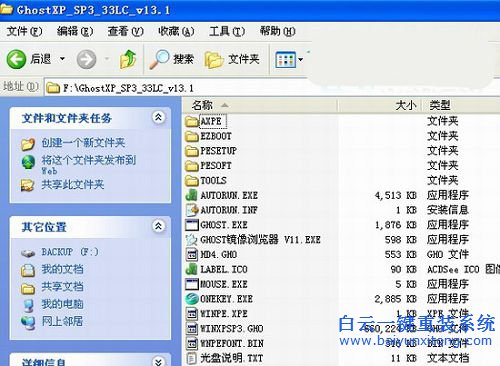Select HD4.GHO file icon
The width and height of the screenshot is (500, 366).
tap(192, 254)
